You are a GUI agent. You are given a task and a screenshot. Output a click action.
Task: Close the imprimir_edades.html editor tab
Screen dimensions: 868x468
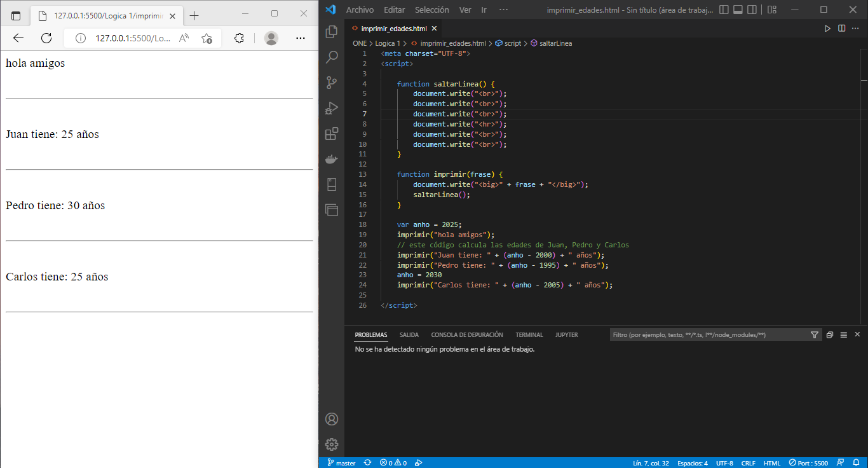(x=435, y=29)
